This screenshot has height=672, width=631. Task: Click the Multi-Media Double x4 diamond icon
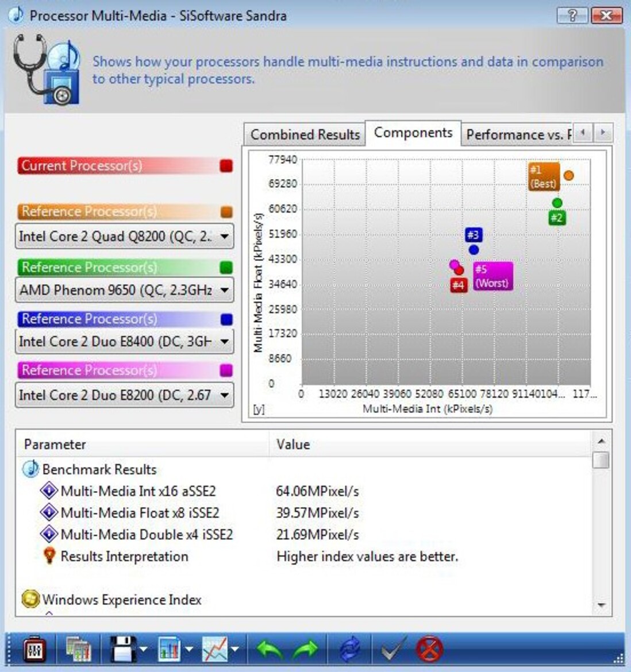coord(49,534)
